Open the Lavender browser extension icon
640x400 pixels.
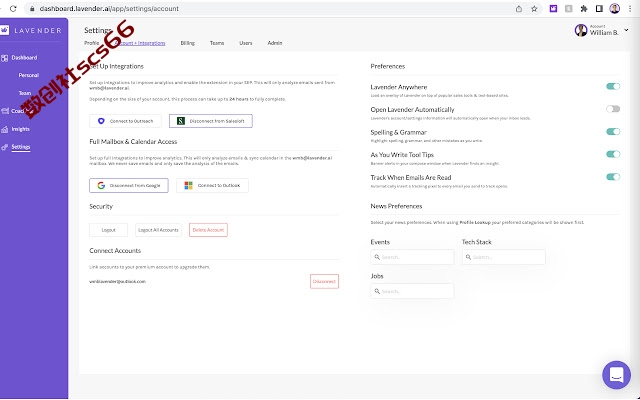[x=553, y=9]
